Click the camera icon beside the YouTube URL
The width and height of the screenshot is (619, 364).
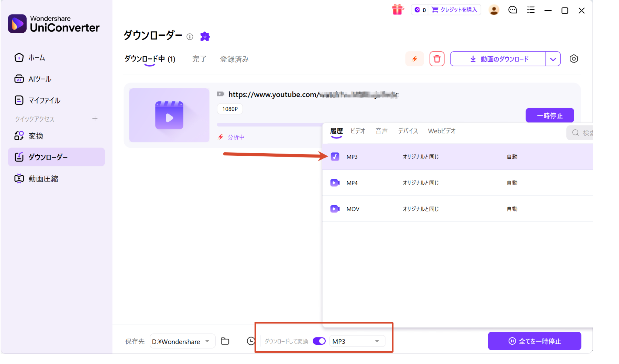click(x=220, y=94)
